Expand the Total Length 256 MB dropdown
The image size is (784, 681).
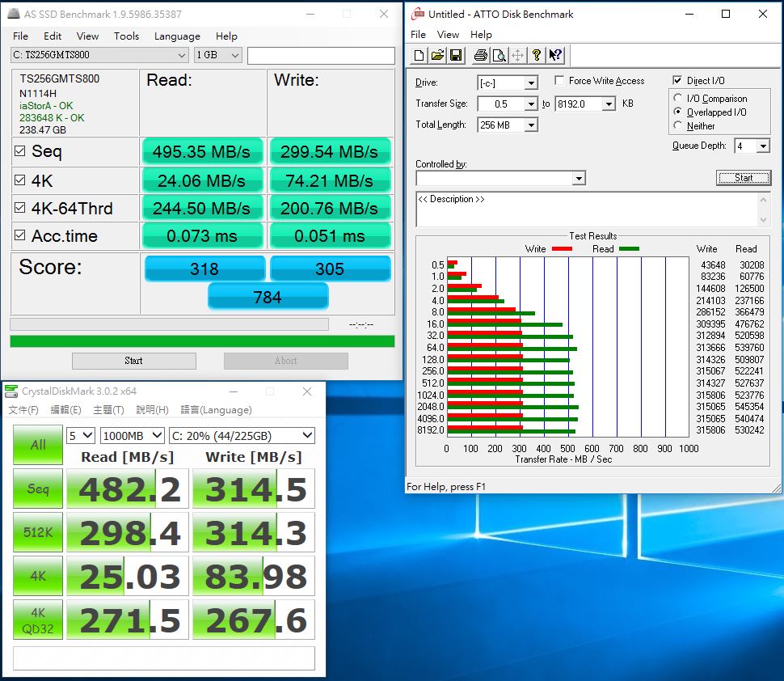click(x=531, y=125)
